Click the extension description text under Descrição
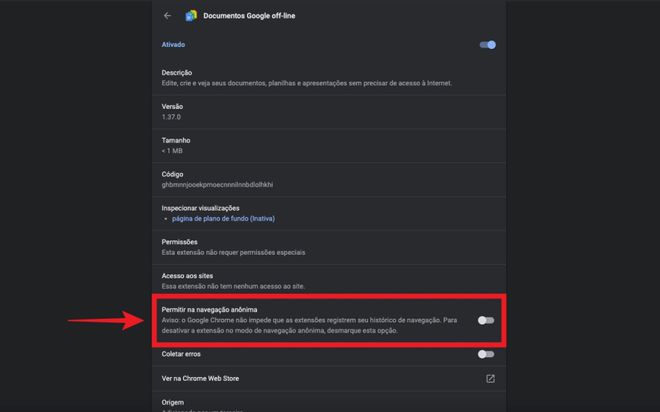This screenshot has height=412, width=660. coord(306,83)
